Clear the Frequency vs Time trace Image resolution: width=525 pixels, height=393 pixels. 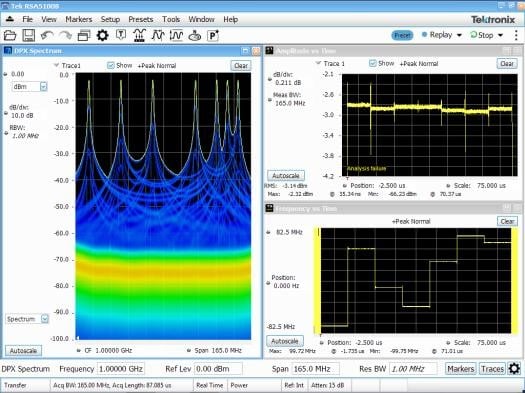(x=507, y=221)
